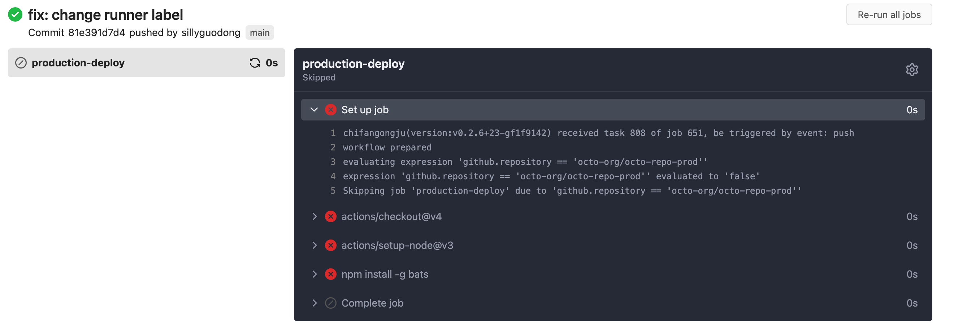Expand the Complete job step
The height and width of the screenshot is (334, 980).
[x=314, y=303]
